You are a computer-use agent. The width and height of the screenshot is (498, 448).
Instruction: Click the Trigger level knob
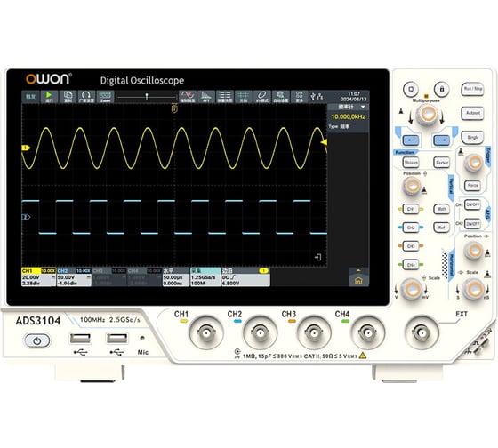pos(474,163)
